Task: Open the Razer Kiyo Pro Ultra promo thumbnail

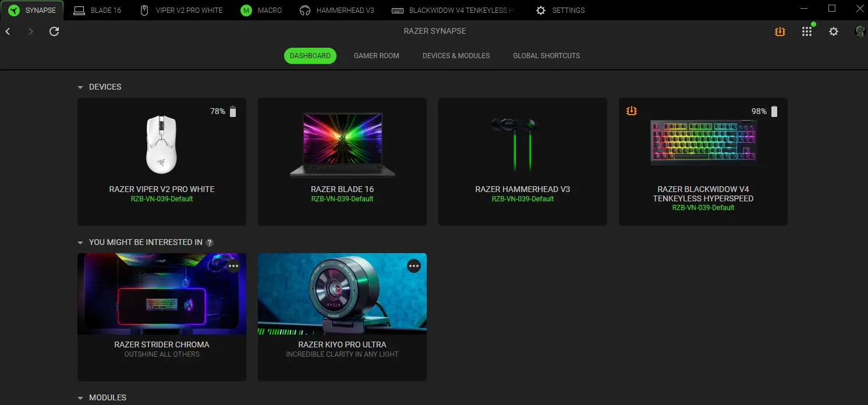Action: [x=342, y=294]
